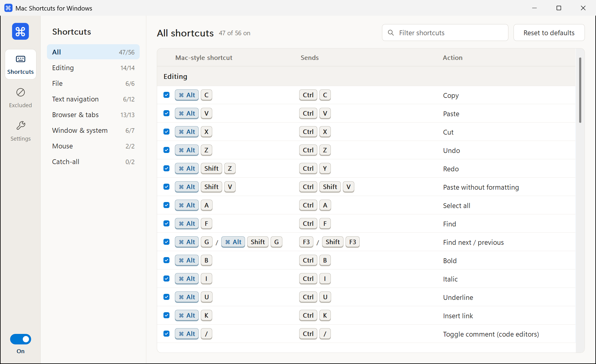596x364 pixels.
Task: Select the All category
Action: [x=93, y=52]
